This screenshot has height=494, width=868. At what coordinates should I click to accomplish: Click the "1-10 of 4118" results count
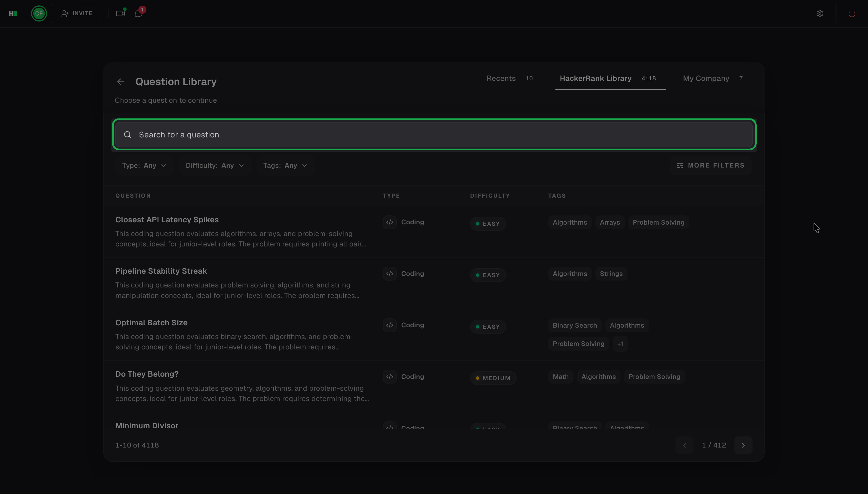[x=137, y=445]
